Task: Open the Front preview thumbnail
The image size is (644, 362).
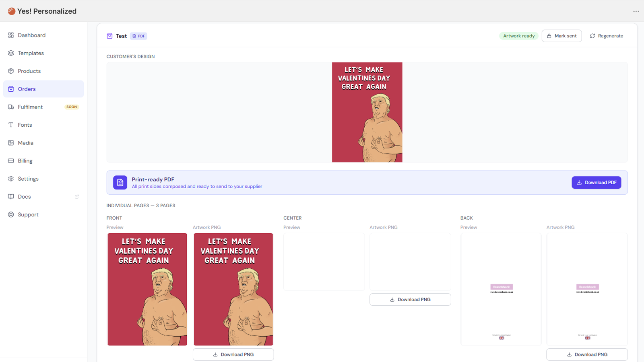Action: [x=147, y=289]
